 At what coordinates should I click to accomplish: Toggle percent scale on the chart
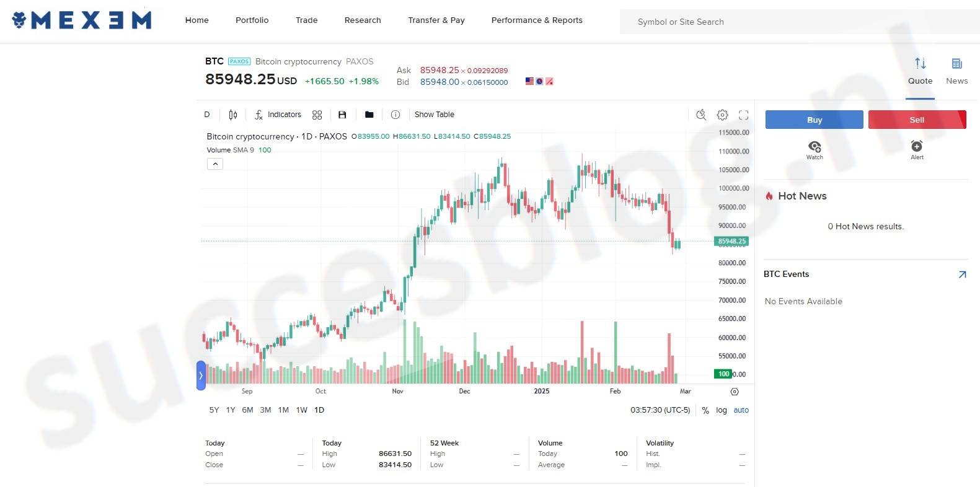coord(705,410)
